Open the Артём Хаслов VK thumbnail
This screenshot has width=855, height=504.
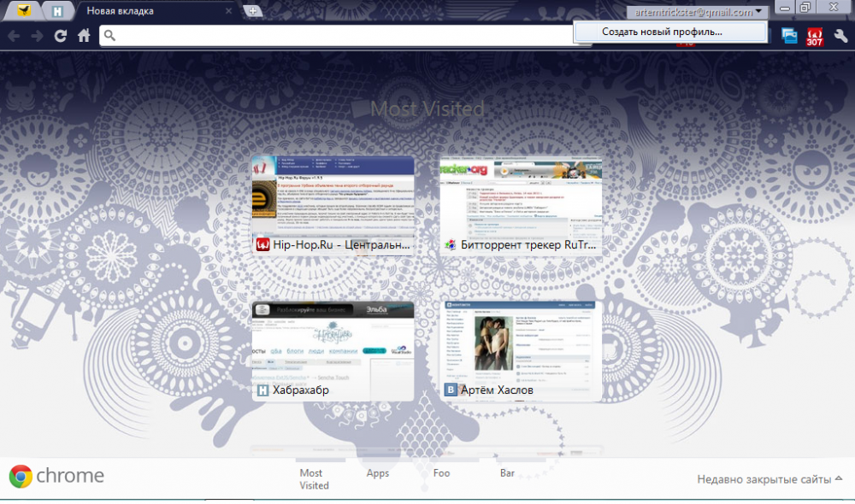521,351
